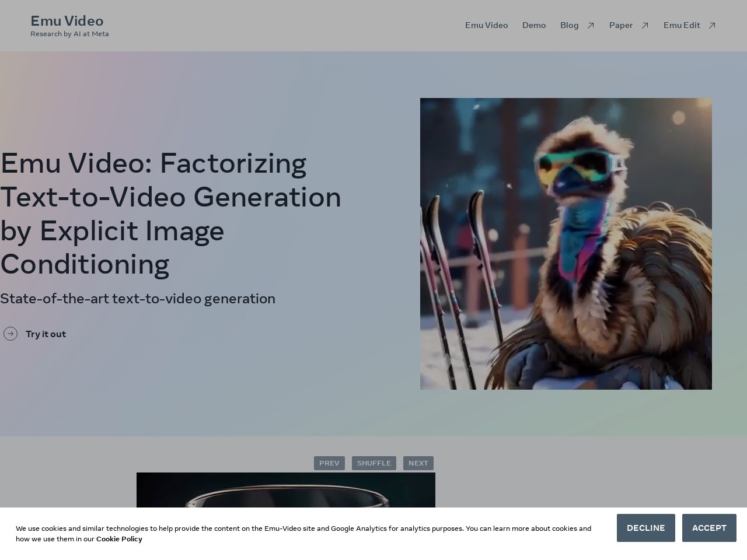Decline cookies with the DECLINE button
Viewport: 747px width, 560px height.
click(x=645, y=528)
